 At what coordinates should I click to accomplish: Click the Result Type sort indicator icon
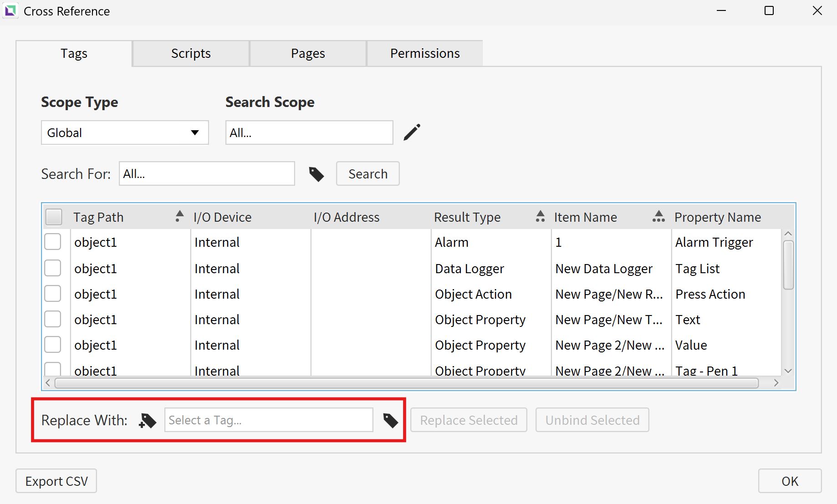(540, 216)
